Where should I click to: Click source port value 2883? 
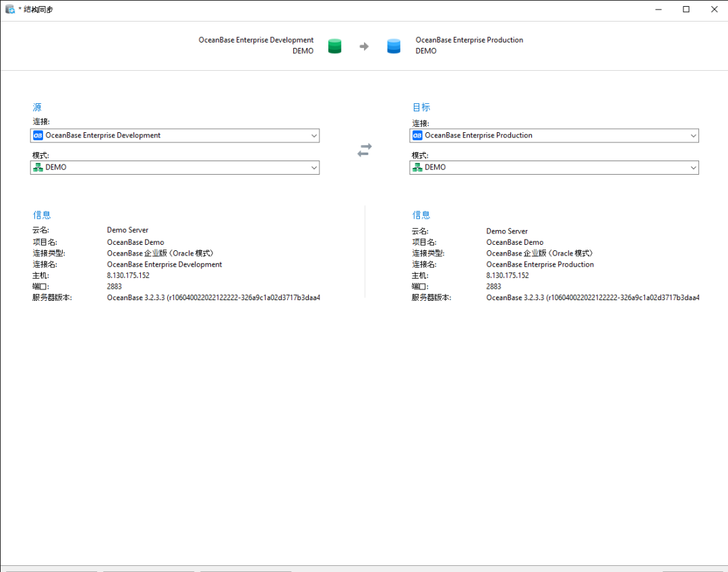tap(114, 286)
